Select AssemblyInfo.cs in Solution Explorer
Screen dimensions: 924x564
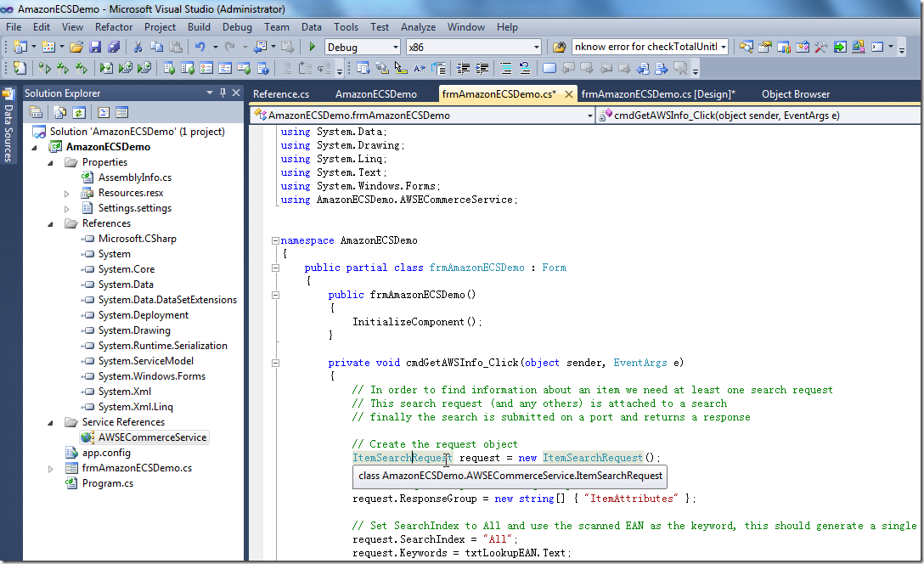[x=134, y=178]
